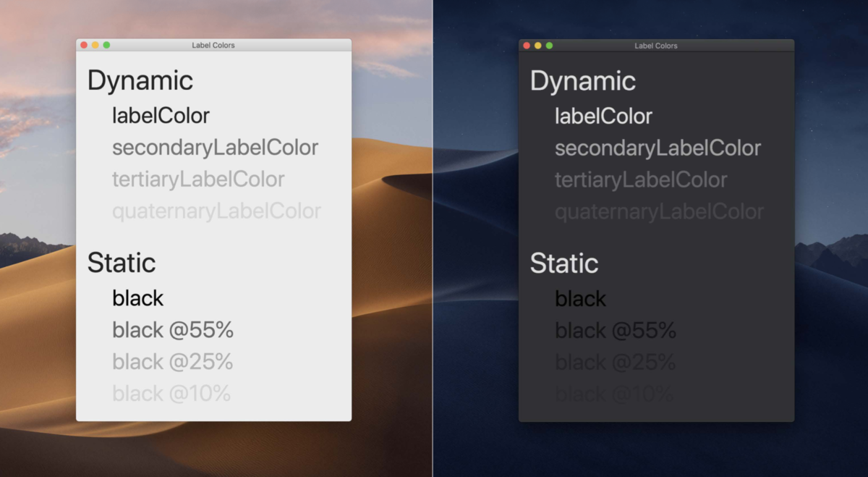Image resolution: width=868 pixels, height=477 pixels.
Task: Select the 'Dynamic' heading in the light window
Action: point(140,81)
